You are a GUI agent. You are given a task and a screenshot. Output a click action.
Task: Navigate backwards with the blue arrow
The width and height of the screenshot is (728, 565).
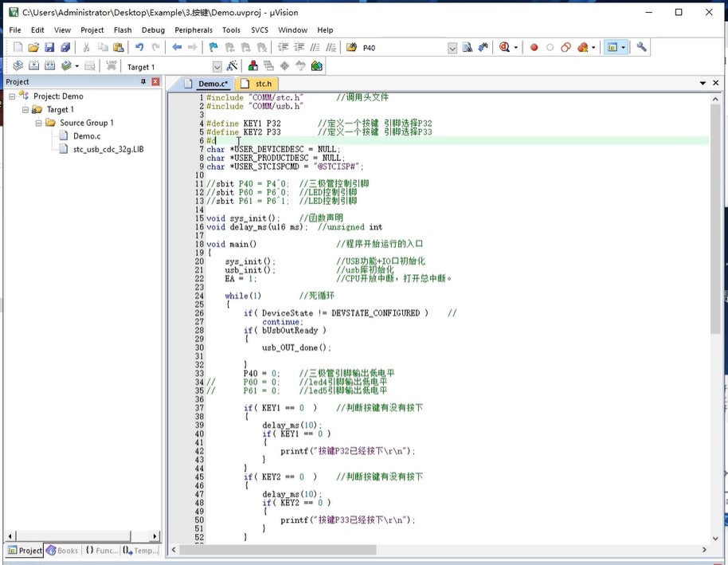point(177,47)
